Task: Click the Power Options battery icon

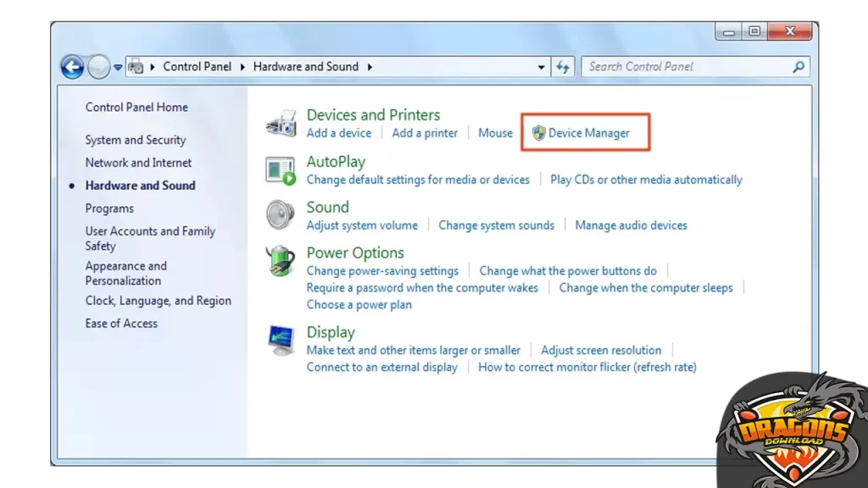Action: click(281, 261)
